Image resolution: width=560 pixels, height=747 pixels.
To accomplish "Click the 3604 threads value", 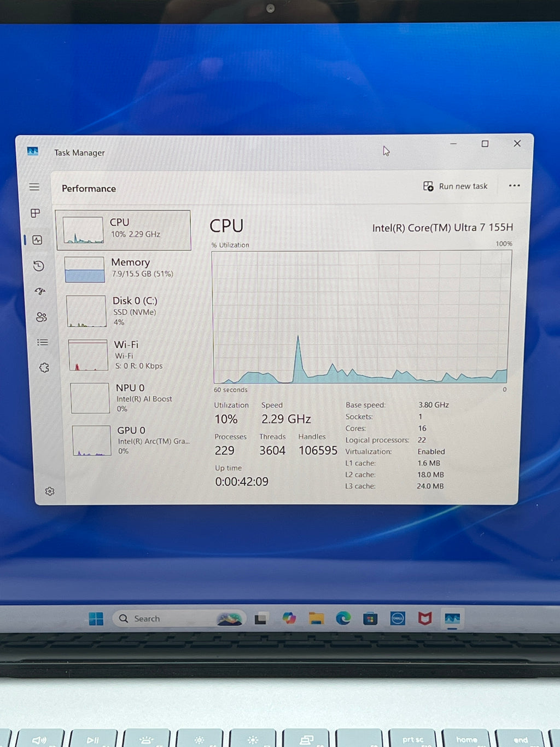I will (272, 450).
